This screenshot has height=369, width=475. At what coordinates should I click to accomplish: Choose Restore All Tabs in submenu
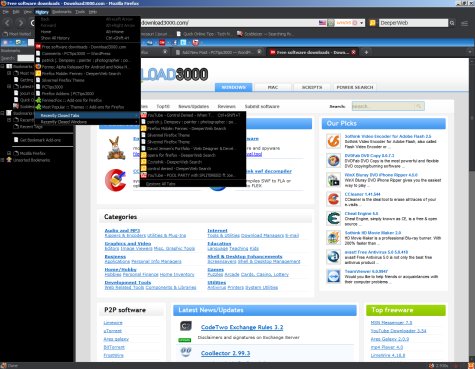click(160, 184)
